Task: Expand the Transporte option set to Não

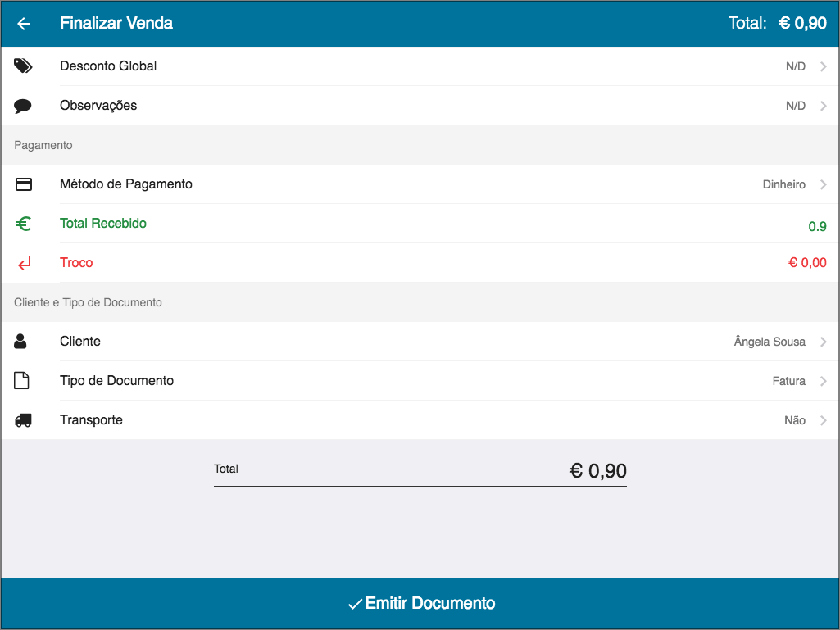Action: tap(420, 419)
